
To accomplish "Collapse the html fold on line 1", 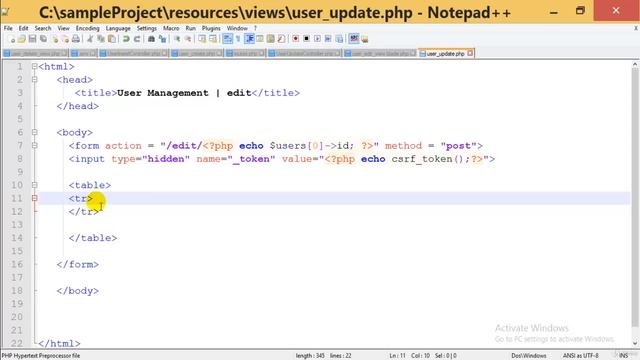I will 34,66.
